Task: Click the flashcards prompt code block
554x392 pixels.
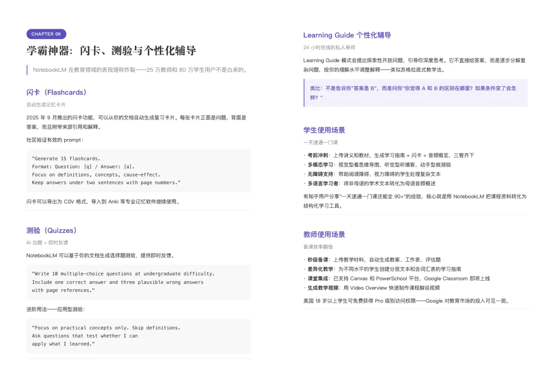Action: [137, 170]
